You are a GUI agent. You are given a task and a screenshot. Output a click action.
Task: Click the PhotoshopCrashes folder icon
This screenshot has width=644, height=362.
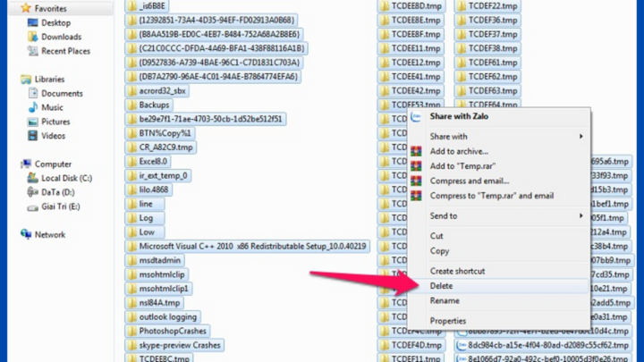coord(131,332)
